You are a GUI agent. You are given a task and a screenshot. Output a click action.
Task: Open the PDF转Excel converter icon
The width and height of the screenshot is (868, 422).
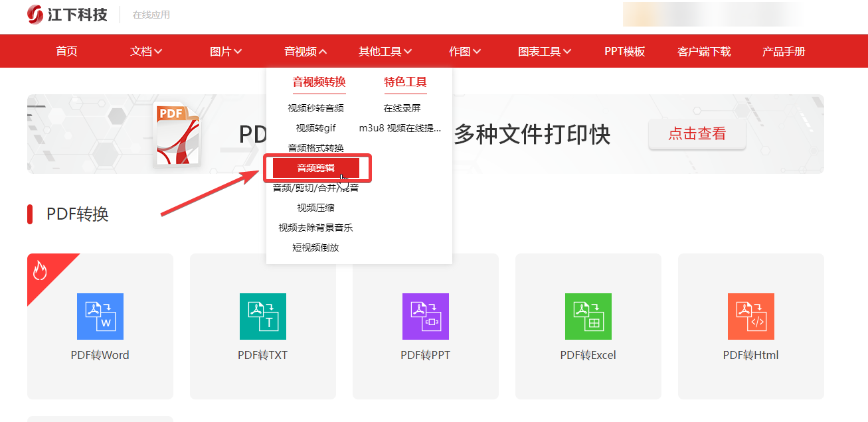(588, 316)
